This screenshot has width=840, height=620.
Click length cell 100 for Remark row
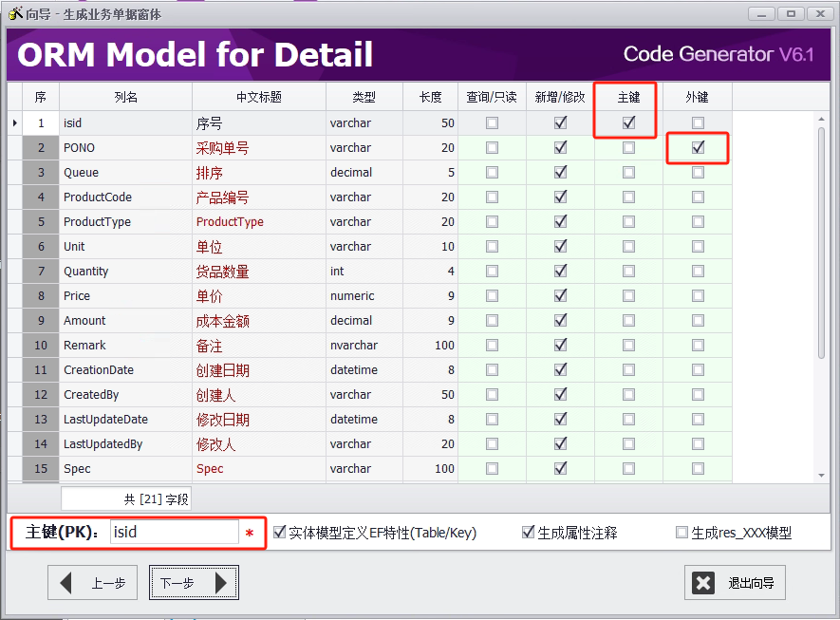(x=430, y=345)
